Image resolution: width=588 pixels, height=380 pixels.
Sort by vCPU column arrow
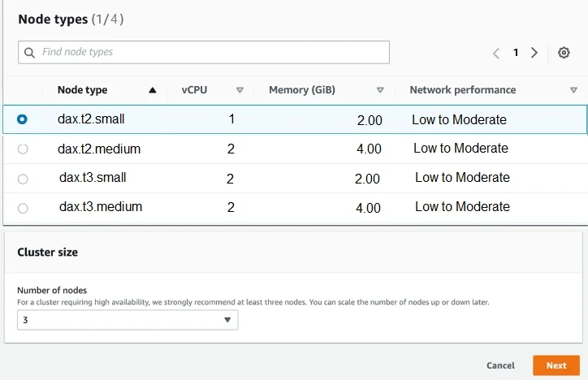240,90
